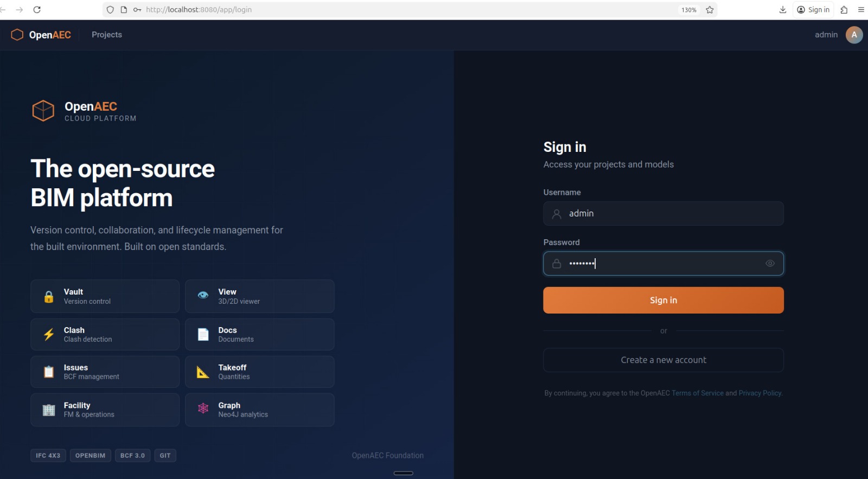Viewport: 868px width, 479px height.
Task: Click the page info document icon
Action: pyautogui.click(x=124, y=10)
